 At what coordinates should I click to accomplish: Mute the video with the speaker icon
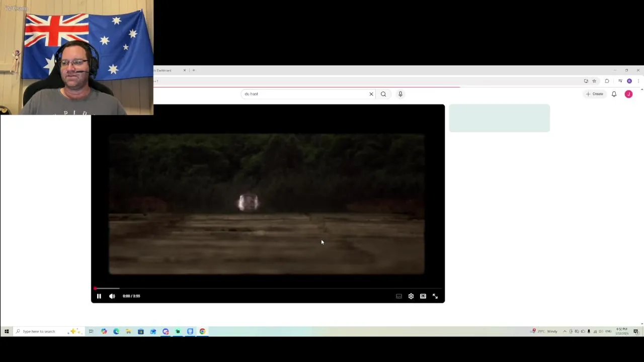112,296
